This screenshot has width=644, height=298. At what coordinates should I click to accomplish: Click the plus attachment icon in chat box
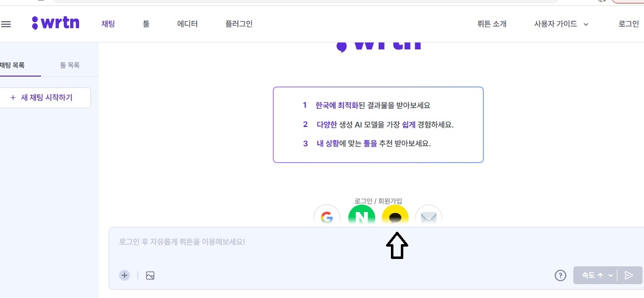coord(125,275)
